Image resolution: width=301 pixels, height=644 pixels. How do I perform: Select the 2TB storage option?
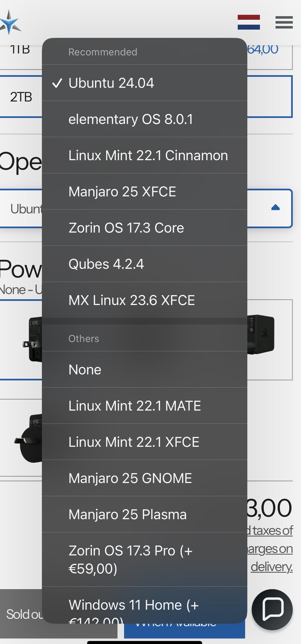point(21,97)
